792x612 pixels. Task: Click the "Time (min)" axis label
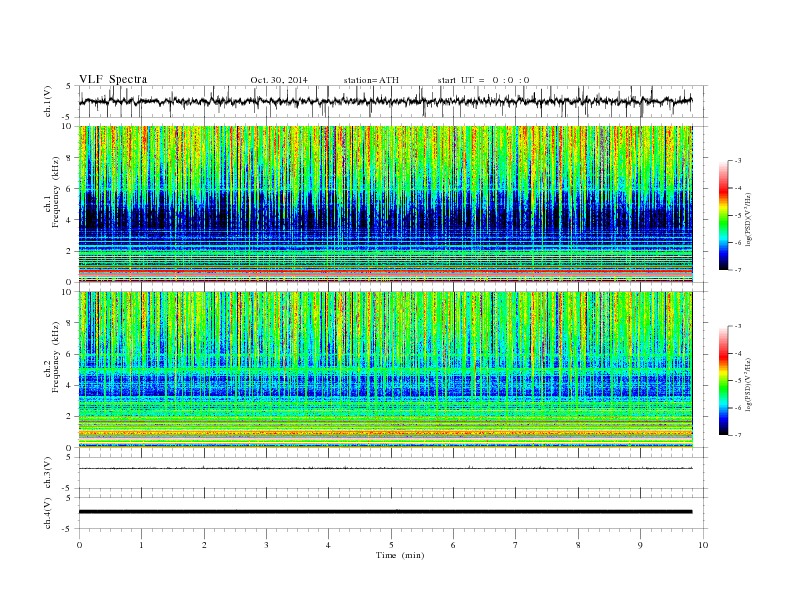coord(400,555)
